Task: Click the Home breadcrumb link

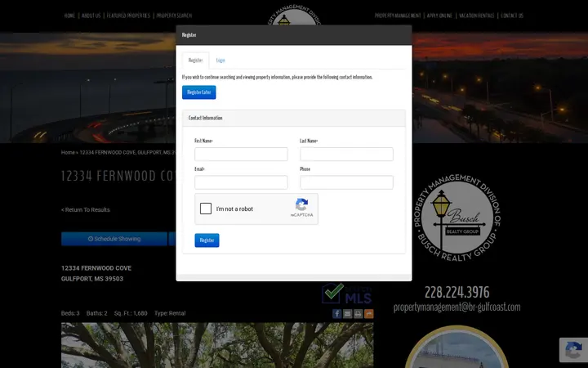Action: pos(68,152)
